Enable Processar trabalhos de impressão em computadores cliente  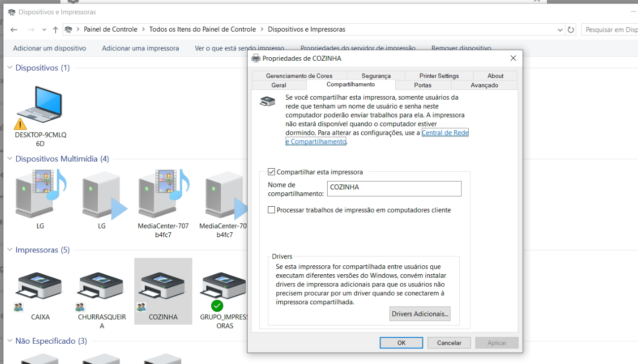[x=271, y=210]
